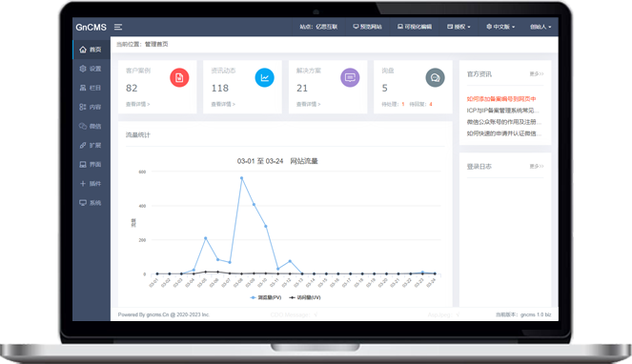Click the blue 资讯动态 chart icon

click(x=264, y=78)
